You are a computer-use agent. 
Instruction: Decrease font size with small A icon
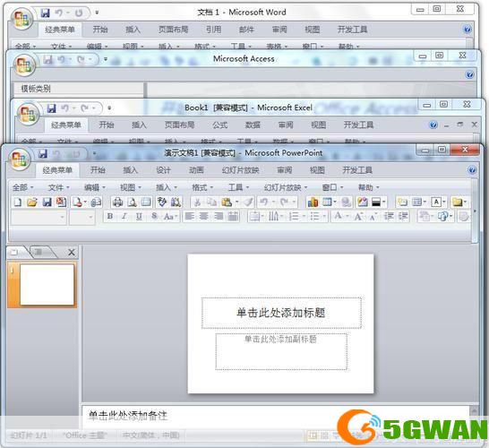point(373,216)
